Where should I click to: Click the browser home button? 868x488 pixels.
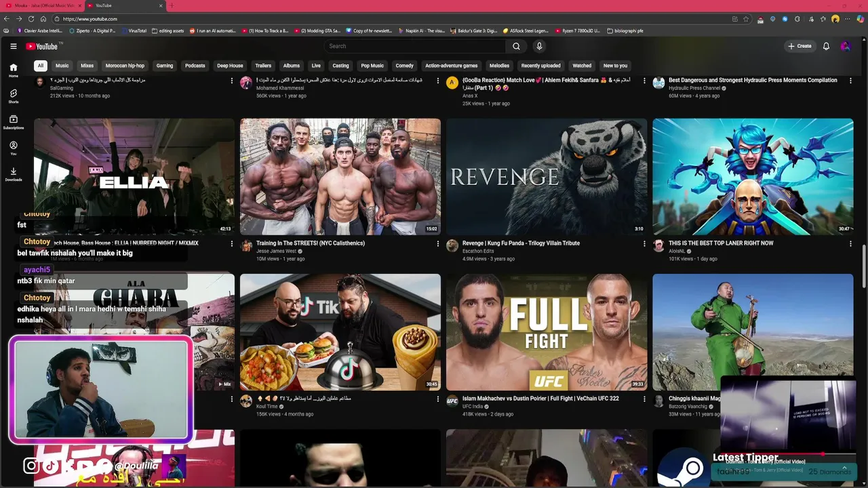(43, 19)
